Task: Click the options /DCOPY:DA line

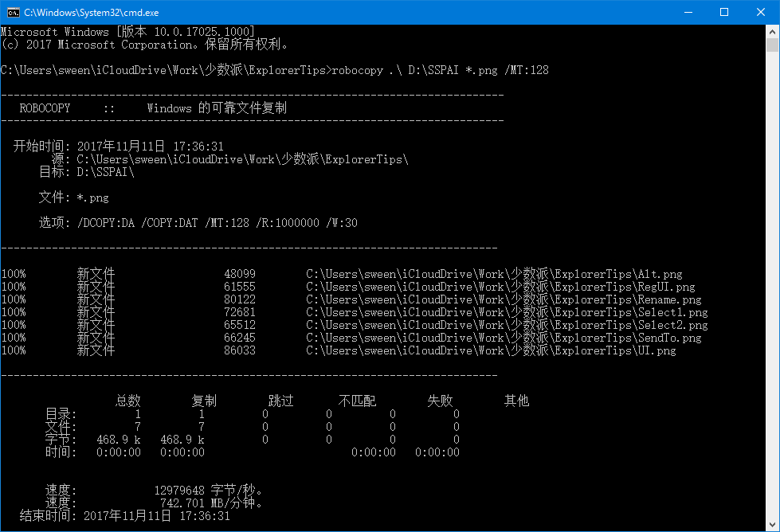Action: 198,223
